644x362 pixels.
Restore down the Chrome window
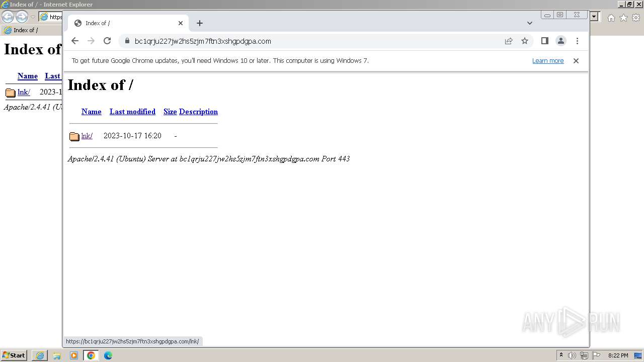pos(560,15)
